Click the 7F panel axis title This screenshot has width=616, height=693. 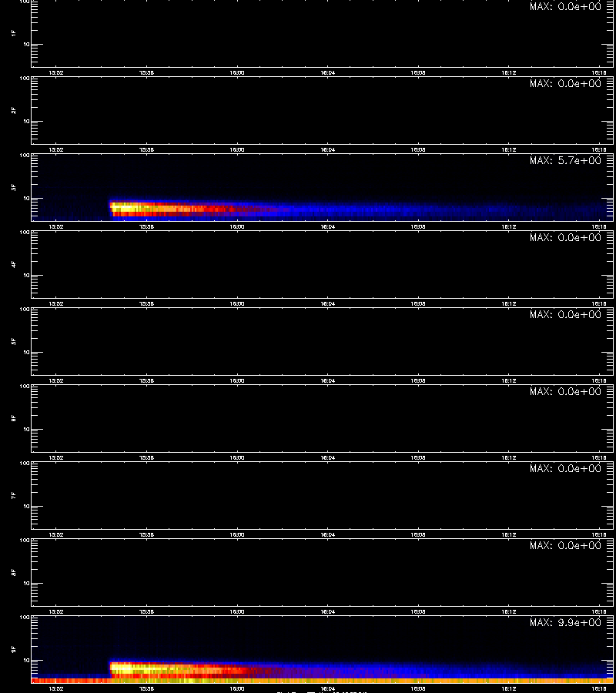[x=14, y=495]
